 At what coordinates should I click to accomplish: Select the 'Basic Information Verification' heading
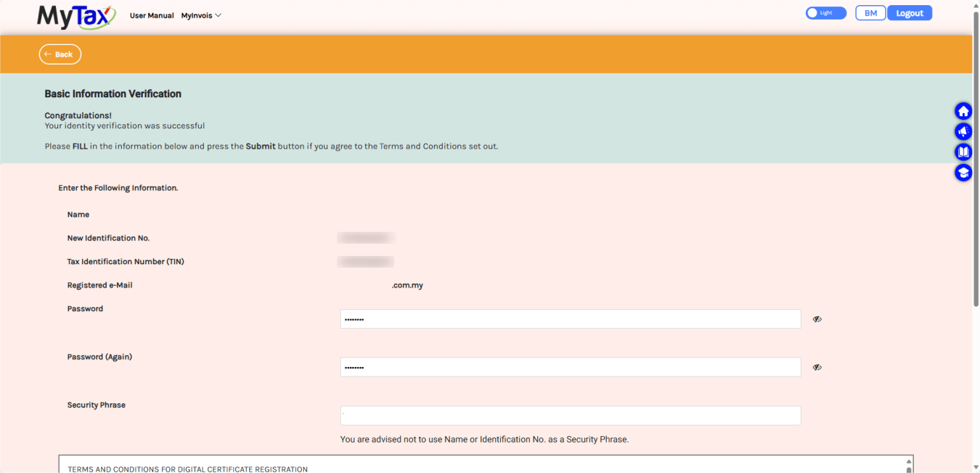[x=113, y=94]
